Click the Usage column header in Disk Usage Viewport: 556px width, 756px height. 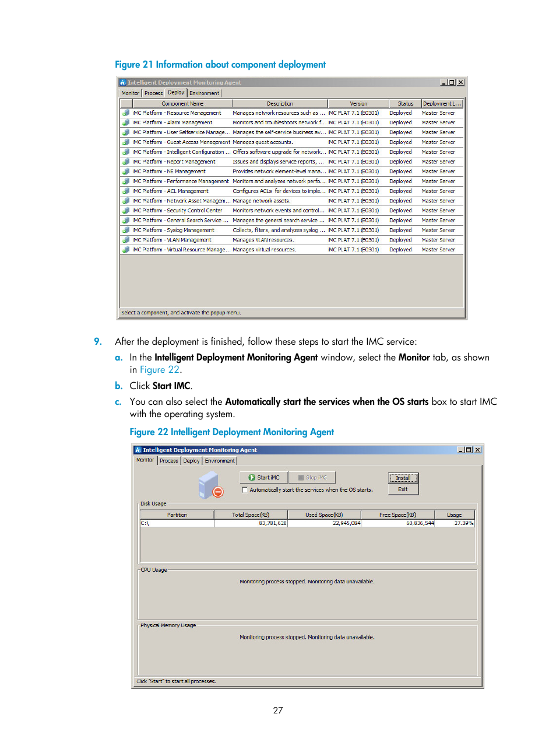(x=455, y=515)
